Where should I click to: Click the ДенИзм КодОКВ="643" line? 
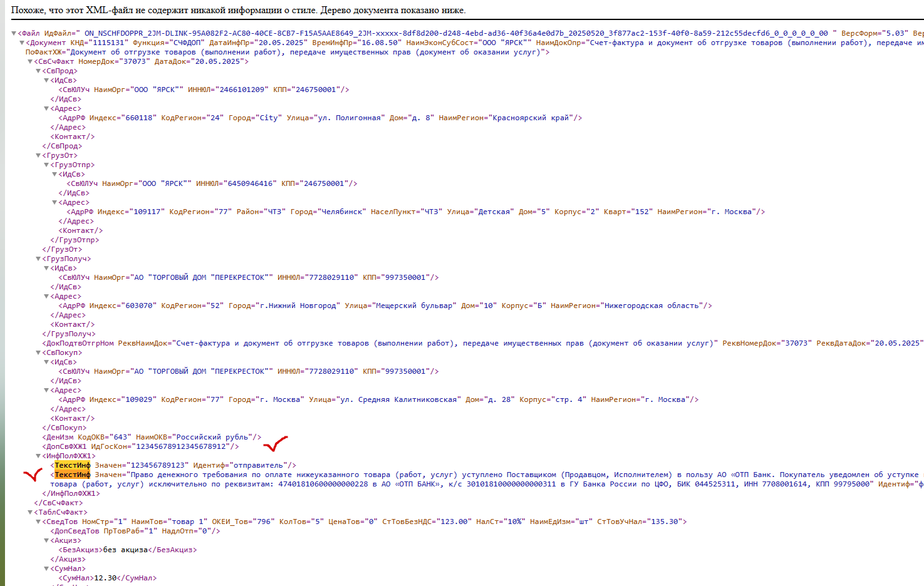pos(152,437)
